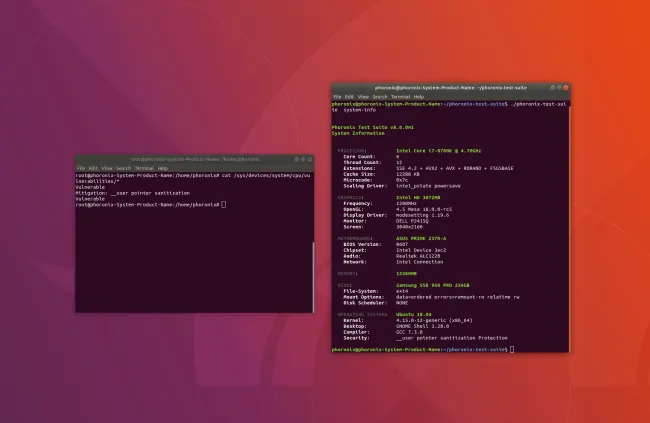Image resolution: width=650 pixels, height=423 pixels.
Task: Click the 'Thread Count:' label
Action: pyautogui.click(x=362, y=163)
